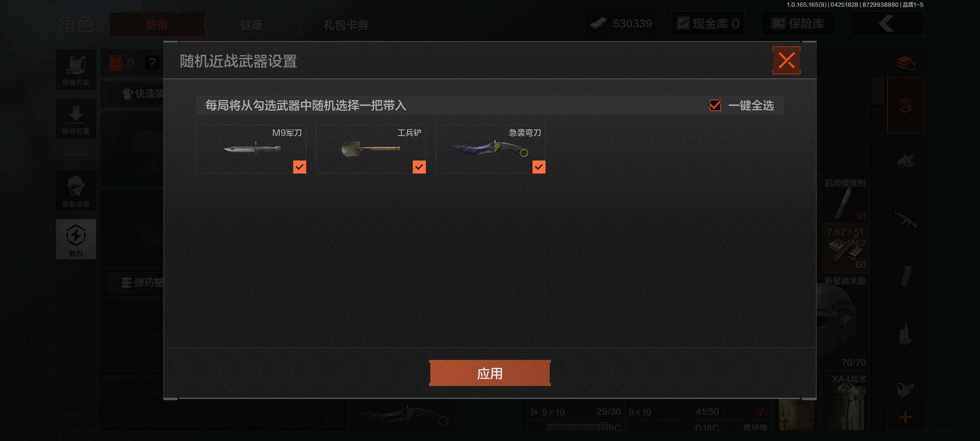Toggle the 急袭弯刀 checkbox
Viewport: 980px width, 441px height.
pyautogui.click(x=539, y=167)
